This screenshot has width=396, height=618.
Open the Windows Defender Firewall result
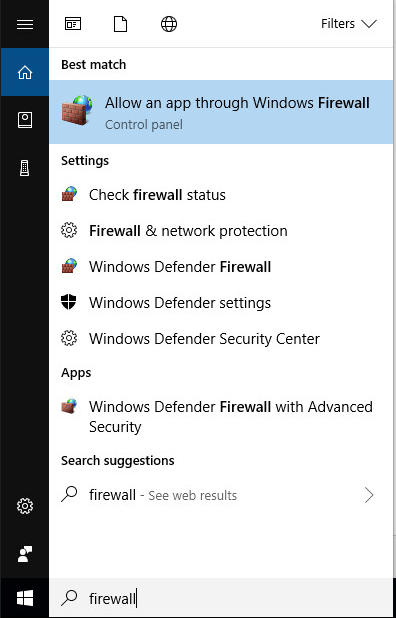[221, 267]
